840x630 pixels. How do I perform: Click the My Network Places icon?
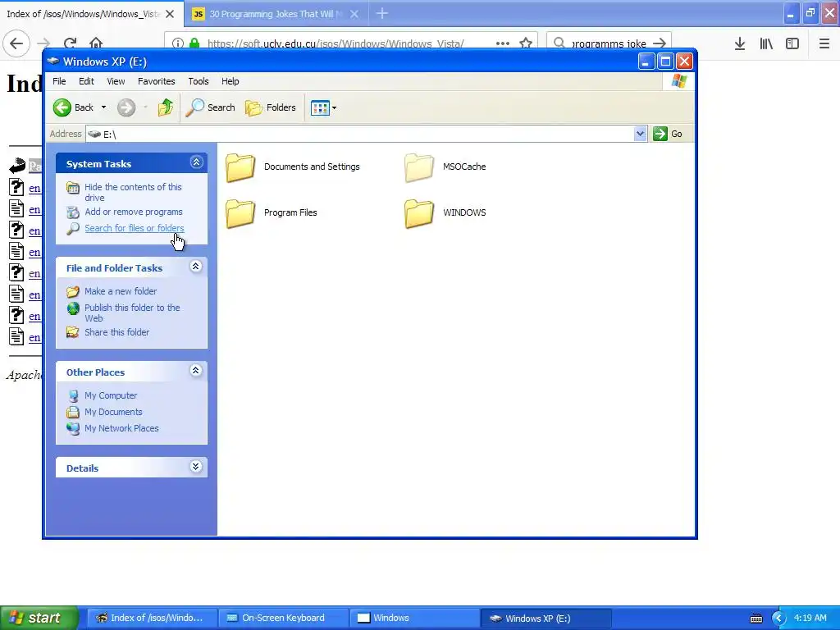[73, 428]
